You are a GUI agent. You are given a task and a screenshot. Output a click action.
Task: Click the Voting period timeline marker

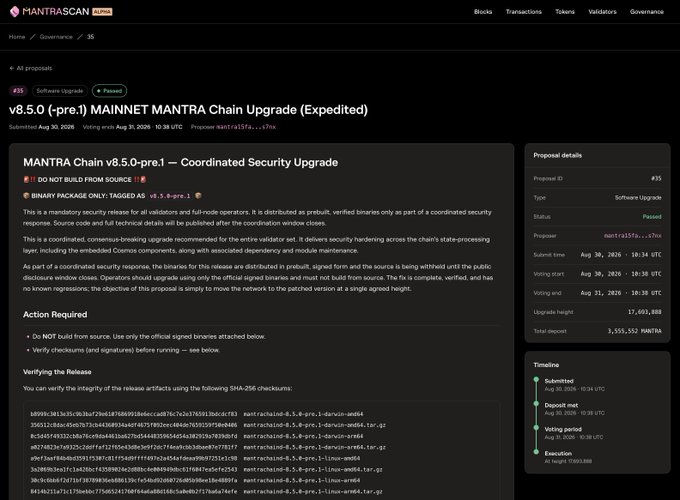tap(536, 428)
